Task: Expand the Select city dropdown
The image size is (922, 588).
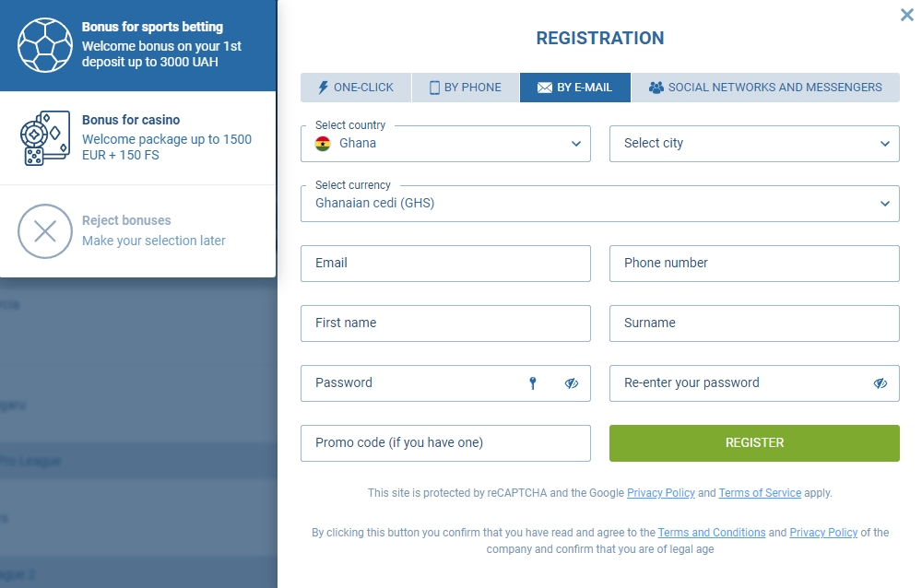Action: (754, 144)
